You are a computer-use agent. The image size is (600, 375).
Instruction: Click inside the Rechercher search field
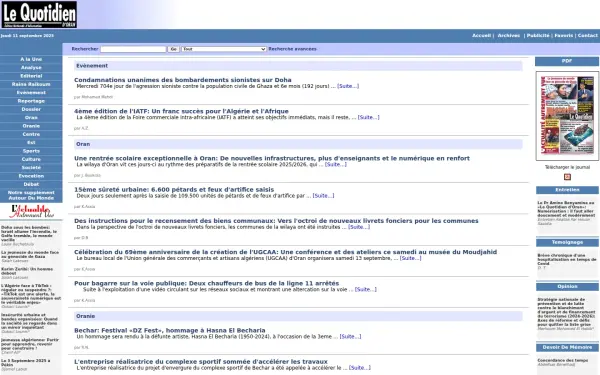pos(133,49)
